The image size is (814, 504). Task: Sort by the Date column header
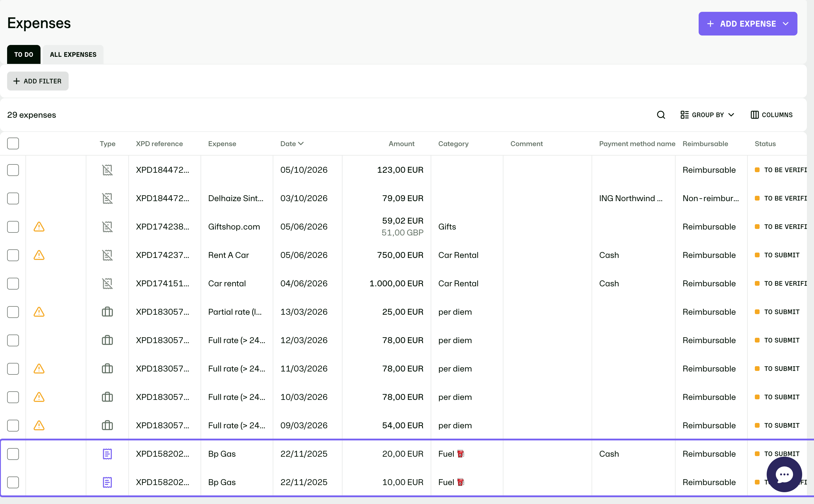[292, 144]
